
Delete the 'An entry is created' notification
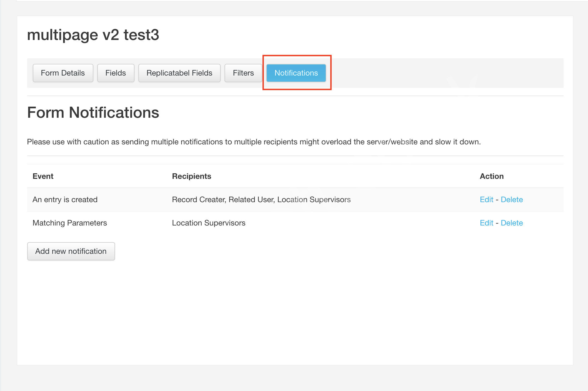[512, 200]
